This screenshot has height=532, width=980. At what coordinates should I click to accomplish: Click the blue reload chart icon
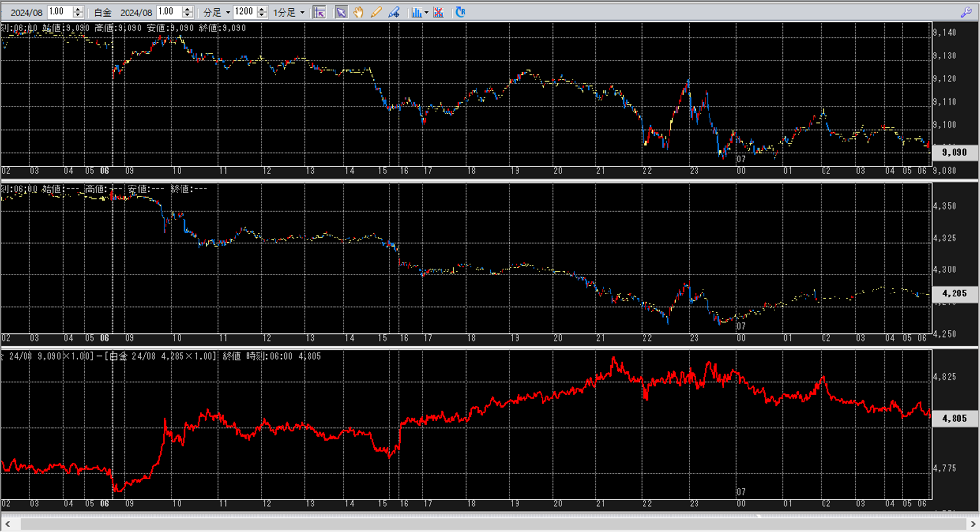tap(460, 12)
